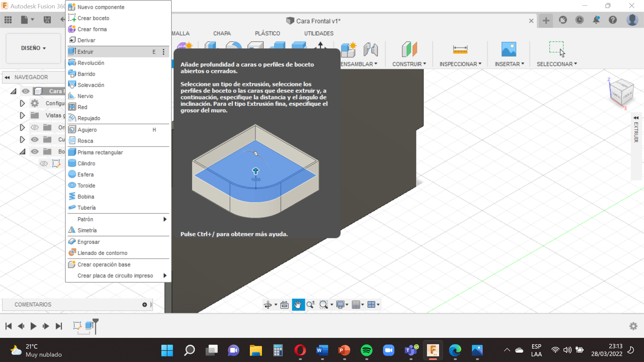Open the INSPECCIONAR dropdown
The height and width of the screenshot is (362, 644).
461,64
